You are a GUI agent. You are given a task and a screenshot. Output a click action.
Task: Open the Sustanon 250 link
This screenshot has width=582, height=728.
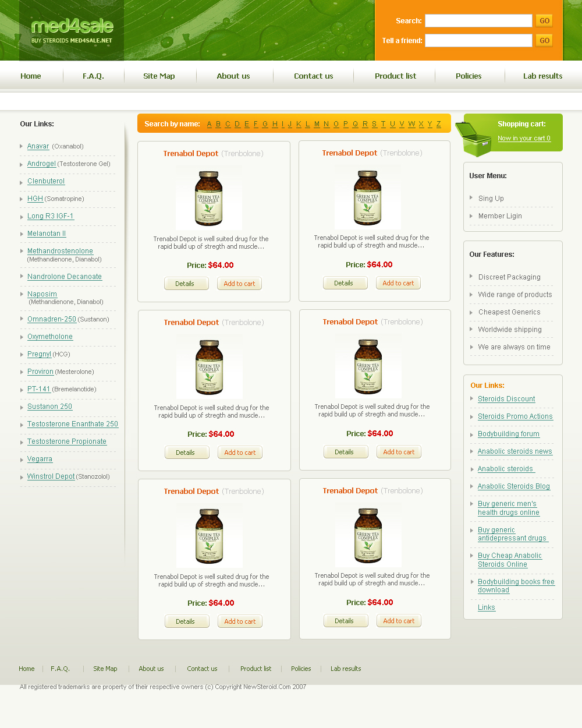coord(49,407)
